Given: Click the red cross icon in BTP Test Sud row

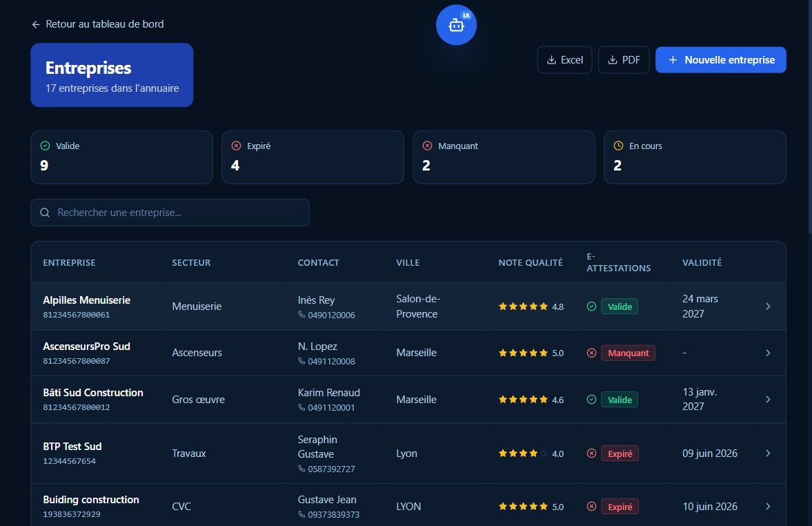Looking at the screenshot, I should 591,454.
